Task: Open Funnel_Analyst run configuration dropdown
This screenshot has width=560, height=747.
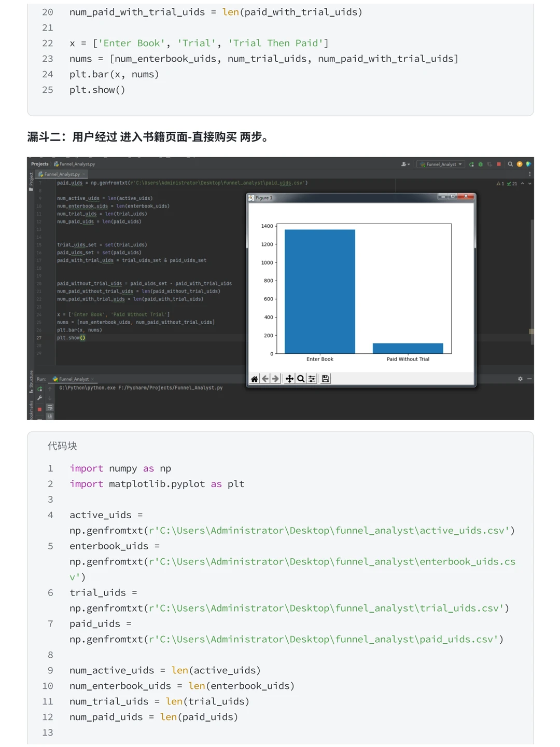Action: pos(441,164)
